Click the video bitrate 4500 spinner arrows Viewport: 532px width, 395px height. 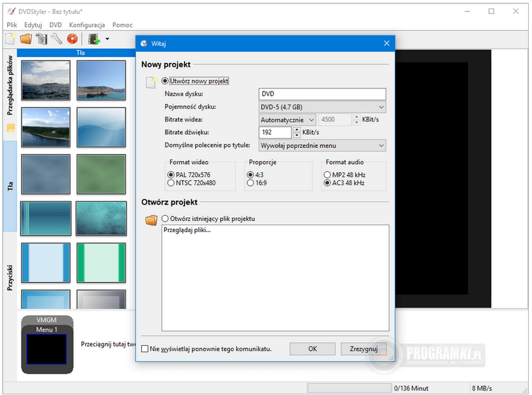pos(356,120)
